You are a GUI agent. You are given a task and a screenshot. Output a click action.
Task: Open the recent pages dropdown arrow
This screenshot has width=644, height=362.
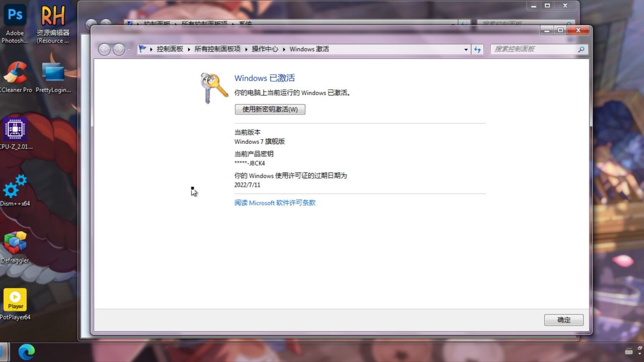pyautogui.click(x=129, y=49)
